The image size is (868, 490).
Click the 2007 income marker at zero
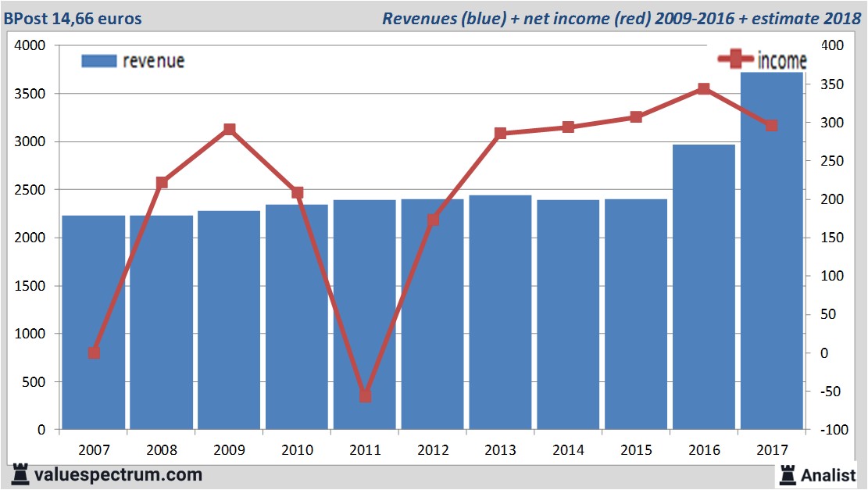point(94,352)
